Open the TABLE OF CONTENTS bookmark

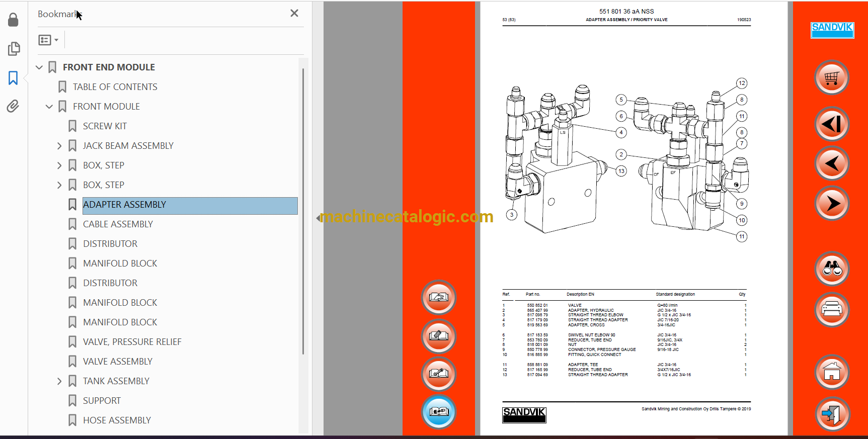[x=115, y=87]
